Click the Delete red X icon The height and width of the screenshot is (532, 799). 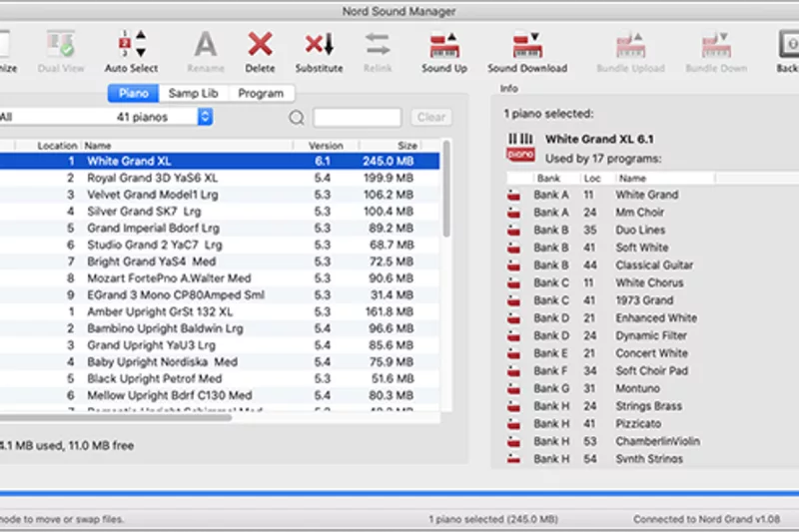[260, 45]
